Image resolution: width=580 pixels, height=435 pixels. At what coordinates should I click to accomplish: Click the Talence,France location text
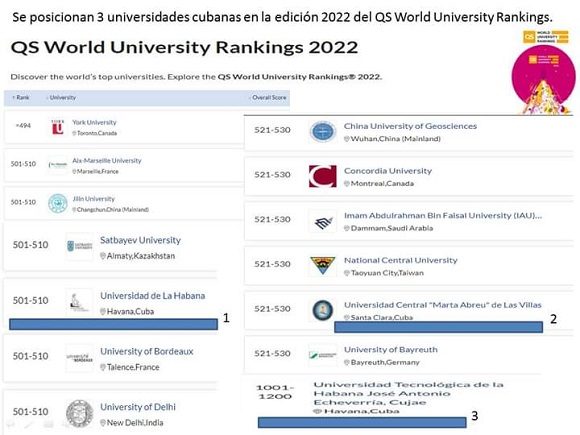click(x=133, y=367)
